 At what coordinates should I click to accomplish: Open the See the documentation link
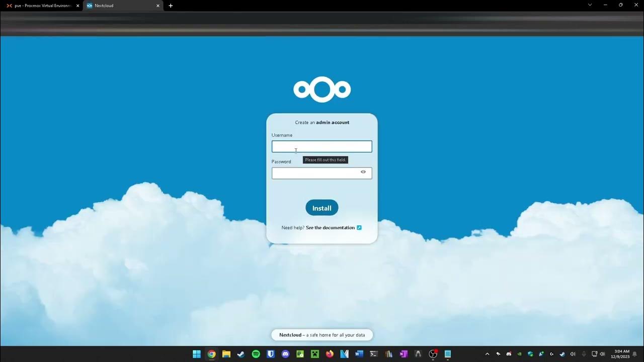coord(330,228)
